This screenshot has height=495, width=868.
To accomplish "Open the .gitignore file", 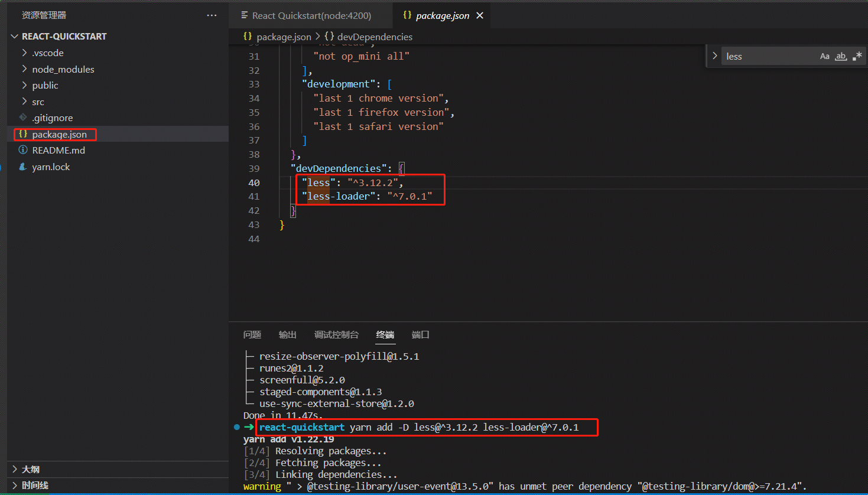I will [x=118, y=118].
